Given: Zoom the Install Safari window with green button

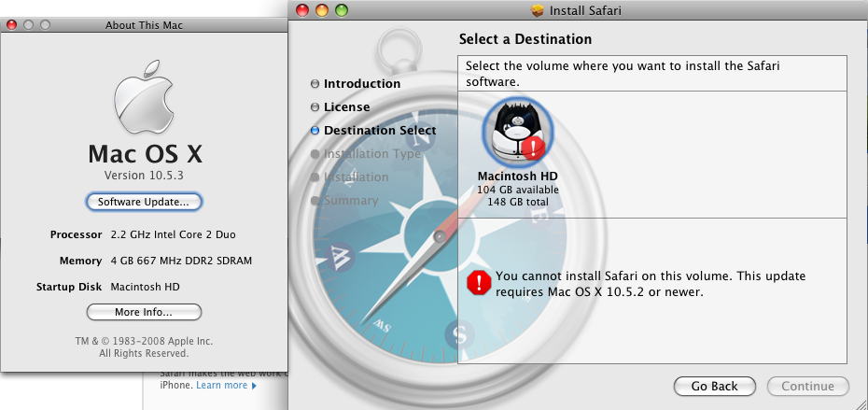Looking at the screenshot, I should coord(342,10).
